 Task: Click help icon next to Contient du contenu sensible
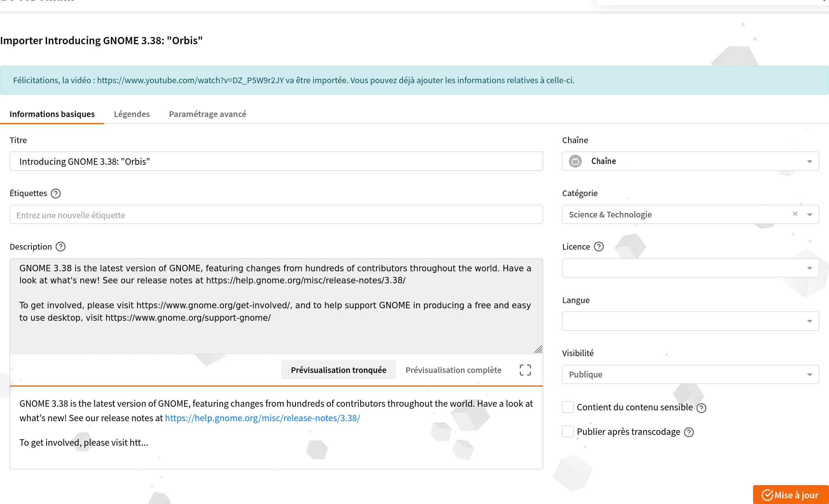pyautogui.click(x=701, y=408)
